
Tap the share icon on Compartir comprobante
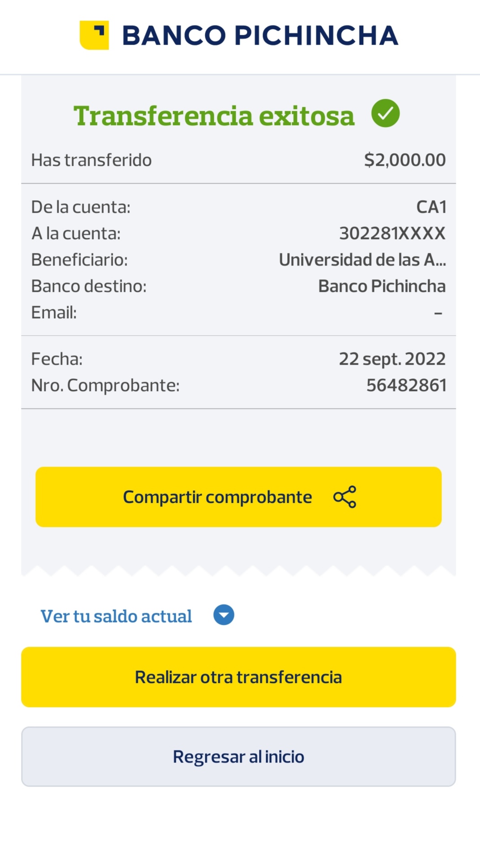pyautogui.click(x=344, y=497)
